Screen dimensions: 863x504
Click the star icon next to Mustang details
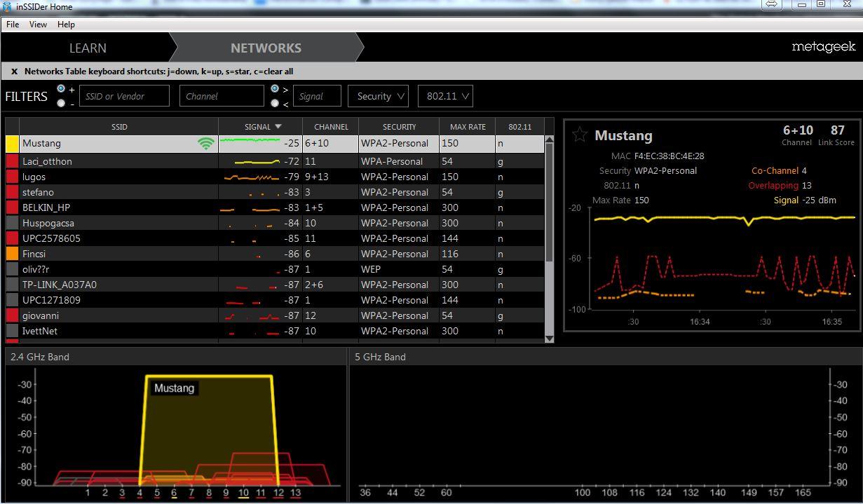point(579,135)
